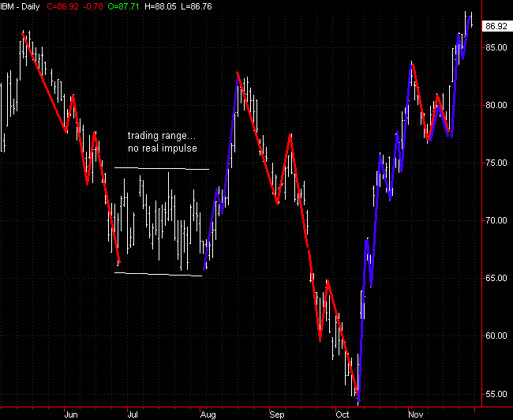
Task: Click the red -0.78 change value
Action: (x=93, y=6)
